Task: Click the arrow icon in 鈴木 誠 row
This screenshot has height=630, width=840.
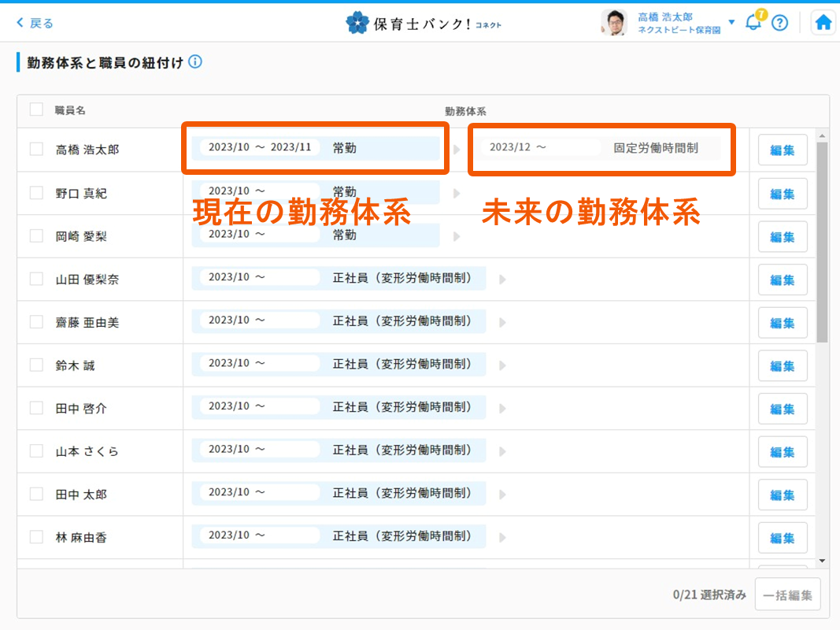Action: point(502,365)
